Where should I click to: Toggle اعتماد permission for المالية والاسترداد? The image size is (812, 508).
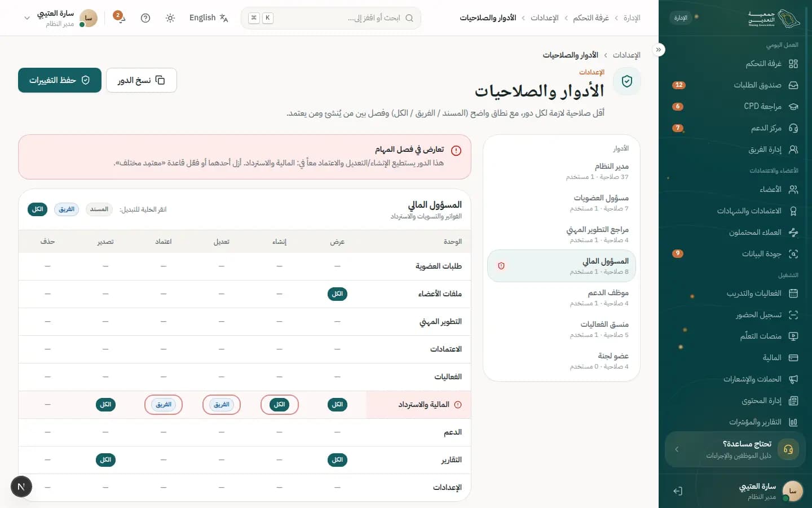click(x=164, y=405)
